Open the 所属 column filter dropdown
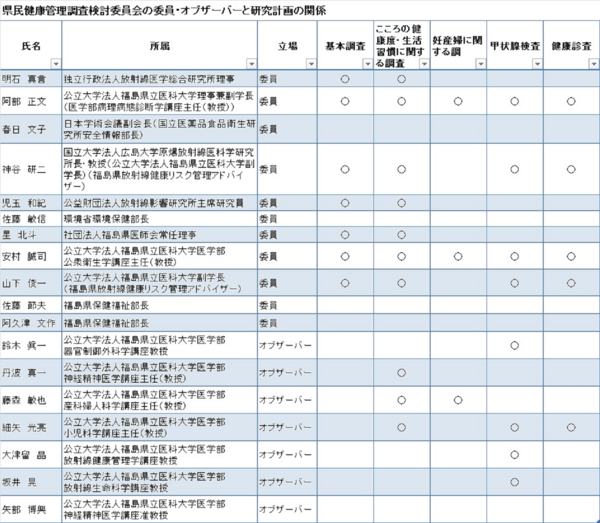 click(x=251, y=64)
